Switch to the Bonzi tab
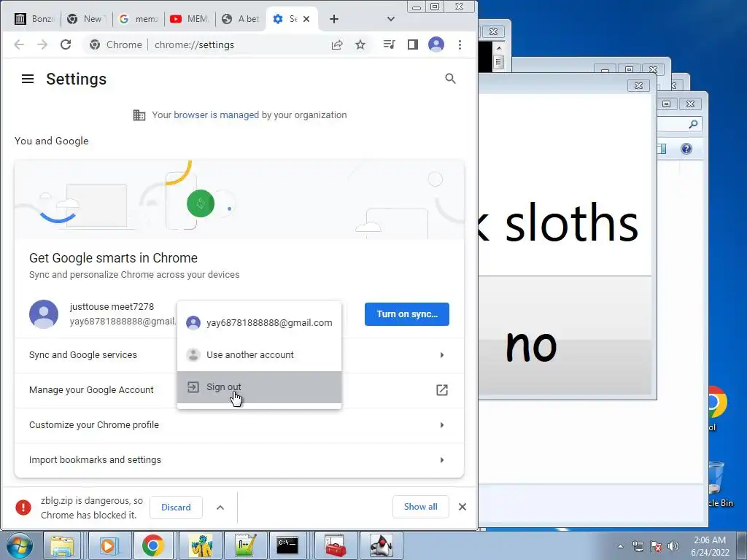The height and width of the screenshot is (560, 747). (x=34, y=19)
